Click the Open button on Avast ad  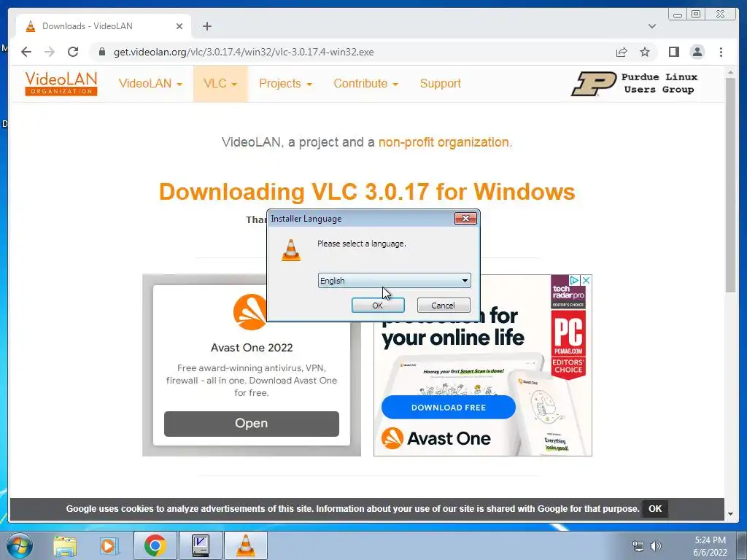tap(252, 424)
